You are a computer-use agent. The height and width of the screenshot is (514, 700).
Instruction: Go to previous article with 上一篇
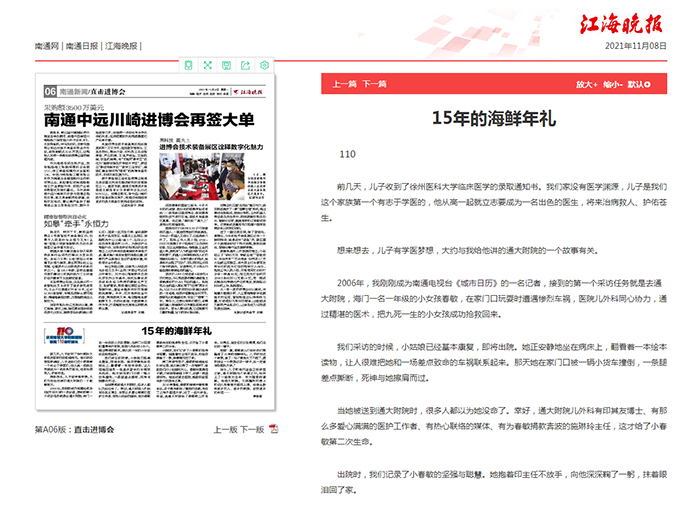click(344, 85)
